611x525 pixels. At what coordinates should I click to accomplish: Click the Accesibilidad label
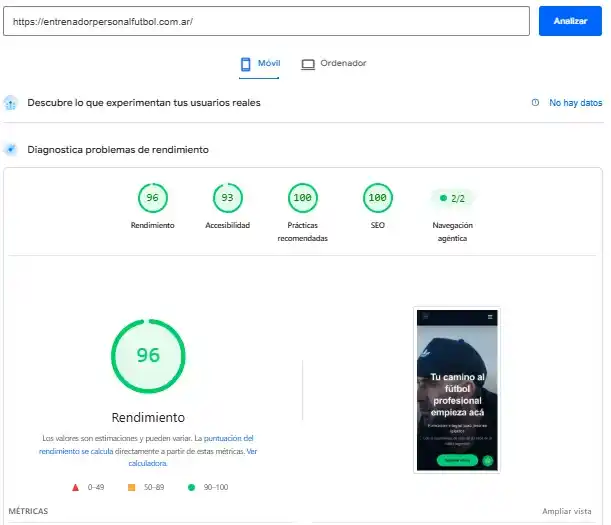coord(228,225)
